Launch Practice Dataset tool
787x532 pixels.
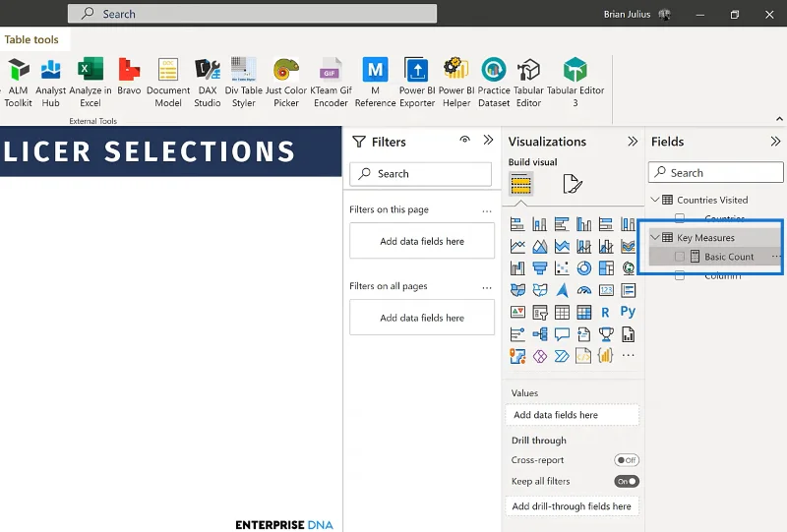point(494,83)
